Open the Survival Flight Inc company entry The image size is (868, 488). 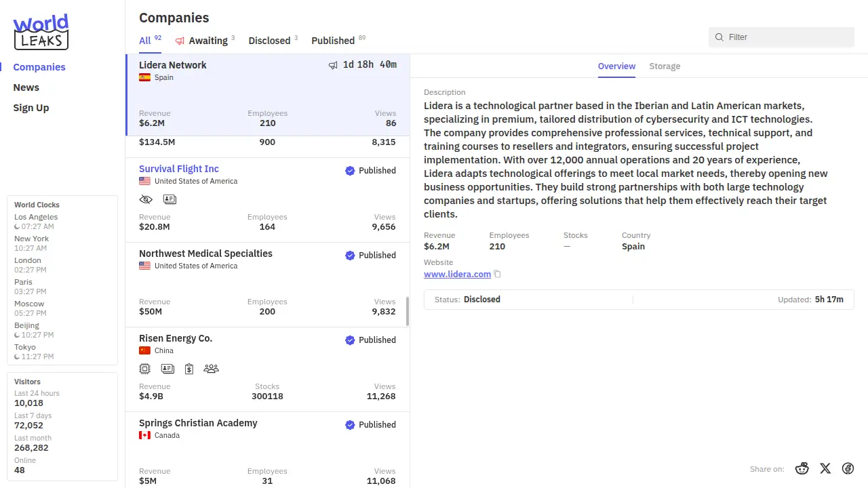coord(179,169)
